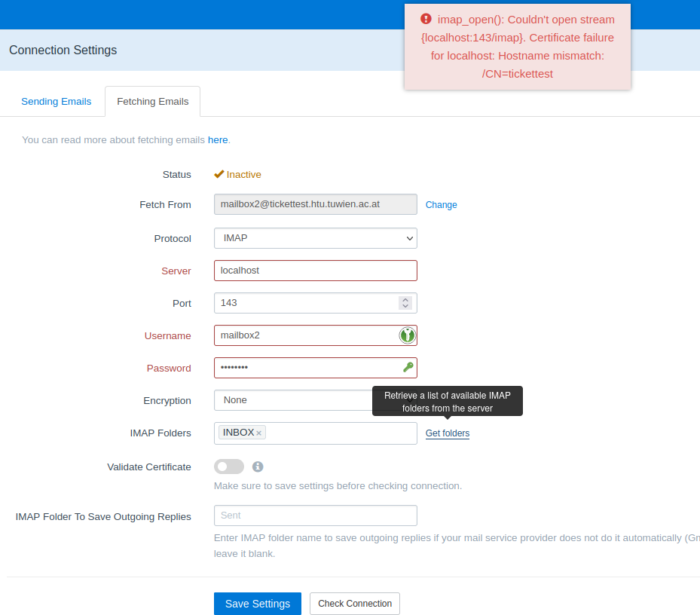Click the 'IMAP Folder To Save Outgoing Replies' label
700x615 pixels.
(x=103, y=517)
